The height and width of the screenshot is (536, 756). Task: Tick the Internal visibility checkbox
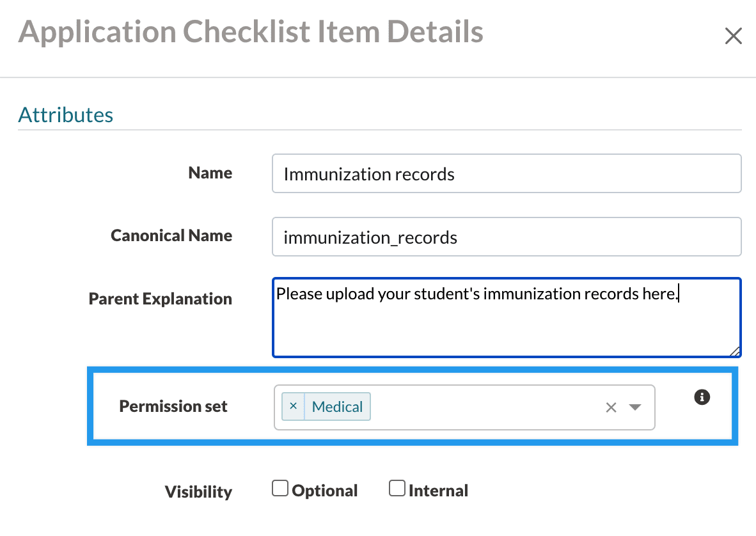(397, 489)
